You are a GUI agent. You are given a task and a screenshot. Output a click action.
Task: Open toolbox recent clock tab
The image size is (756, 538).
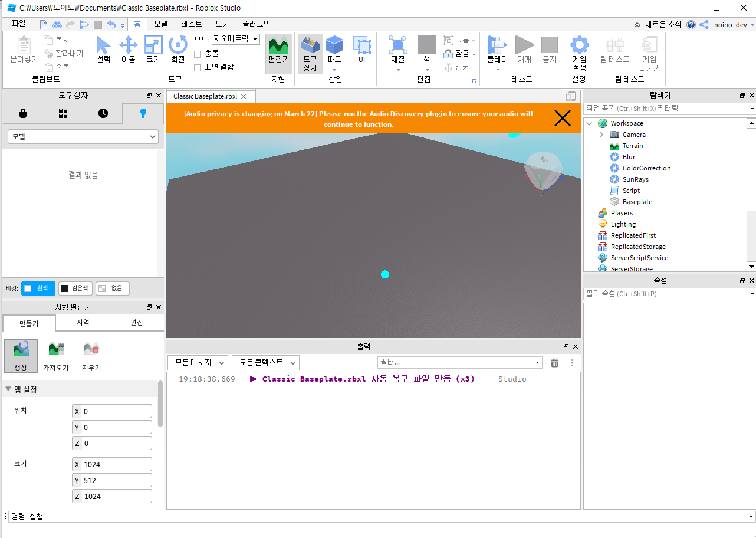point(103,113)
